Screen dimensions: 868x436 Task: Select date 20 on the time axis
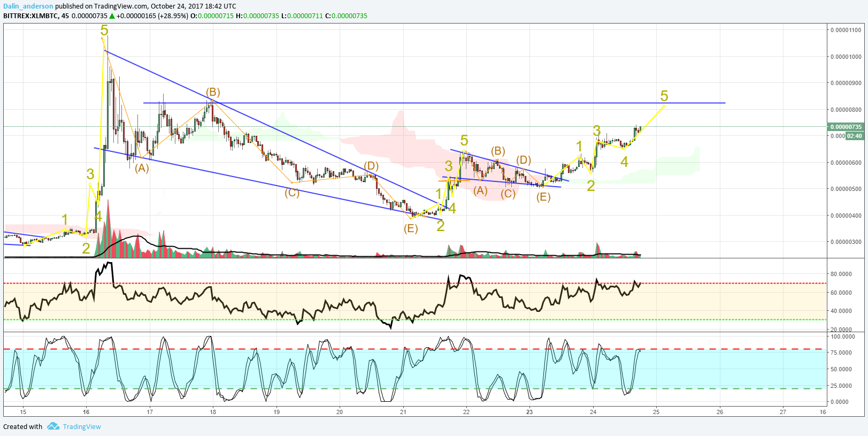[340, 412]
